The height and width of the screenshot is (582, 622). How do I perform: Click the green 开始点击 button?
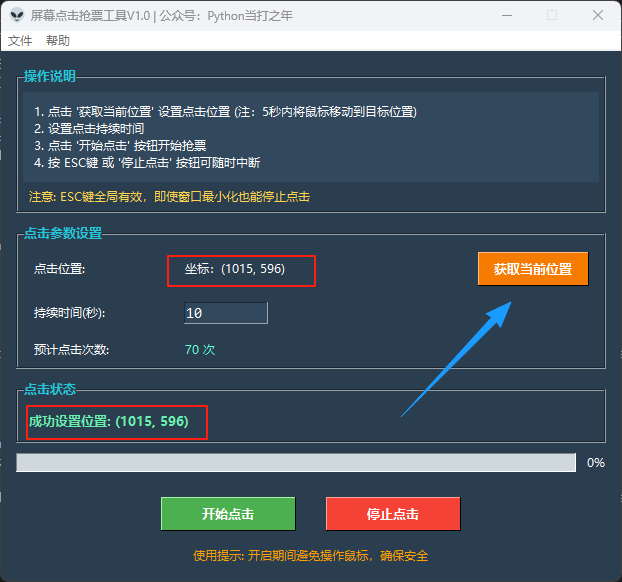pyautogui.click(x=228, y=513)
